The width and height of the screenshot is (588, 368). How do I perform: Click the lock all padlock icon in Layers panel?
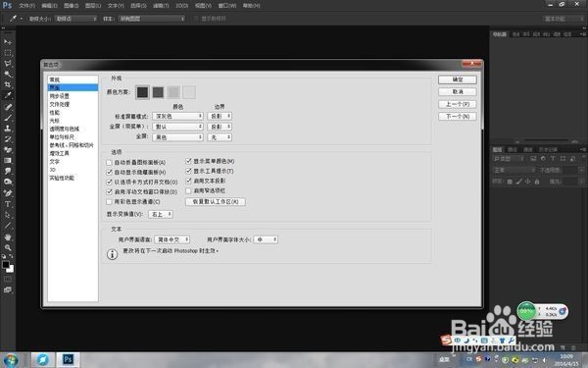(x=537, y=182)
